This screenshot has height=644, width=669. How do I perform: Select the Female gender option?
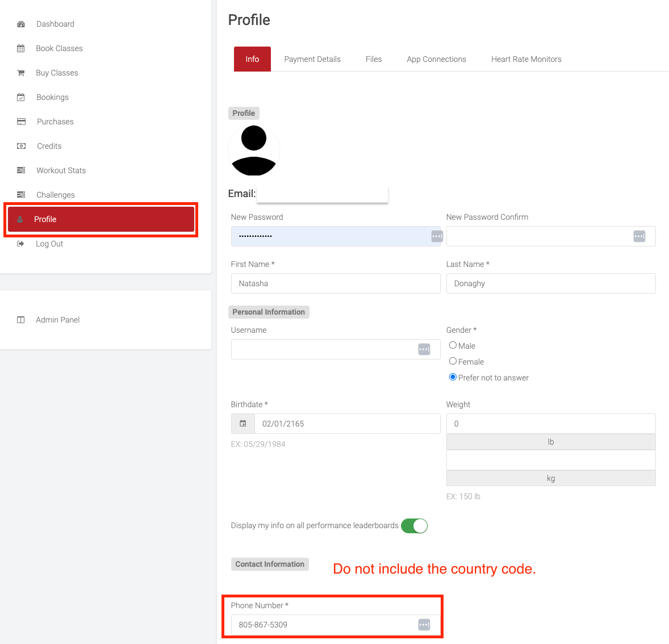tap(453, 361)
